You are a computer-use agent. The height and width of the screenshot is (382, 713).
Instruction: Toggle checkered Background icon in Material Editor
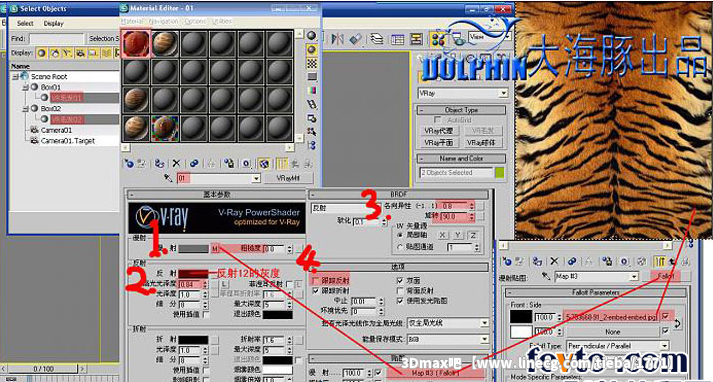312,63
